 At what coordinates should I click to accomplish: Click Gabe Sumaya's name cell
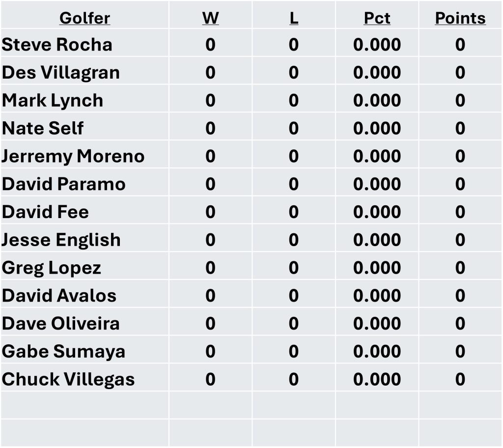click(x=64, y=352)
